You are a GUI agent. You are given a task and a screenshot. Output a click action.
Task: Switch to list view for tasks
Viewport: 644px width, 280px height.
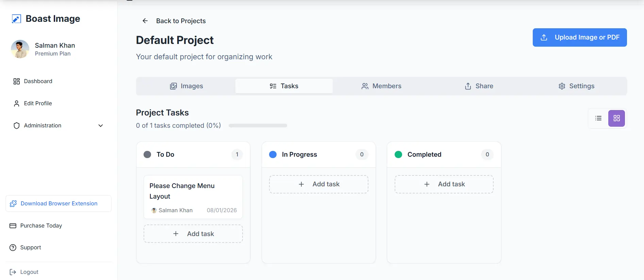598,118
